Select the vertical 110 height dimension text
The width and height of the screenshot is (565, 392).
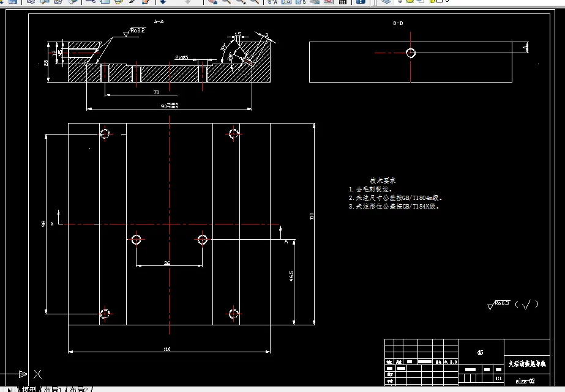click(x=312, y=216)
